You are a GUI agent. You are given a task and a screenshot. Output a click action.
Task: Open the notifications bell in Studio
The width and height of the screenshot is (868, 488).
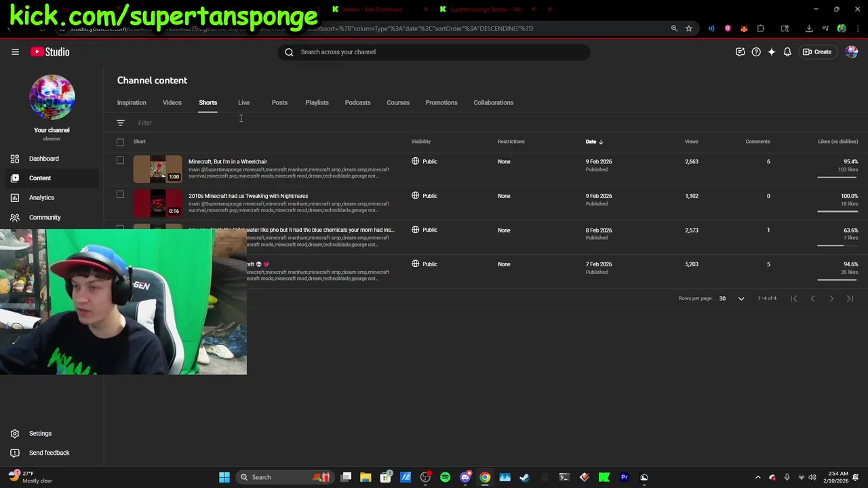click(787, 52)
